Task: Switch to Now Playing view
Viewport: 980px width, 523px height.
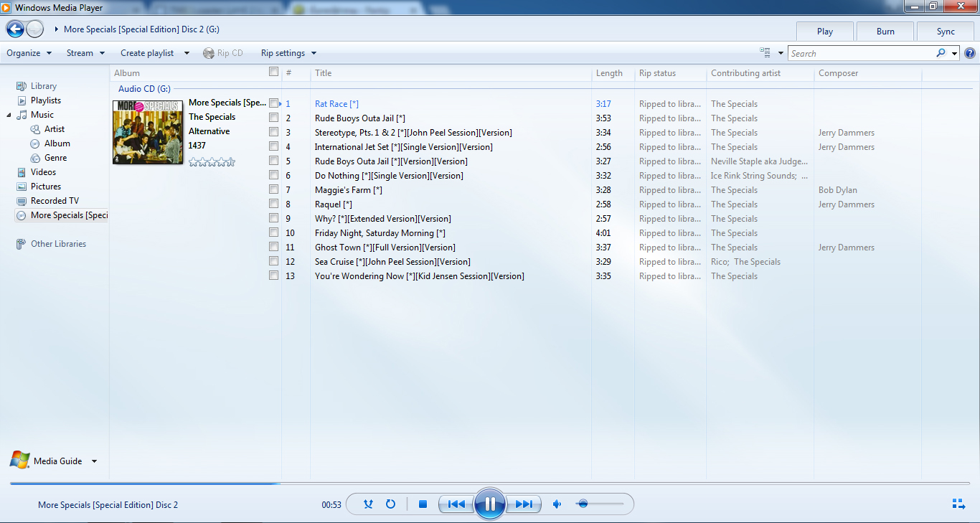Action: [958, 504]
